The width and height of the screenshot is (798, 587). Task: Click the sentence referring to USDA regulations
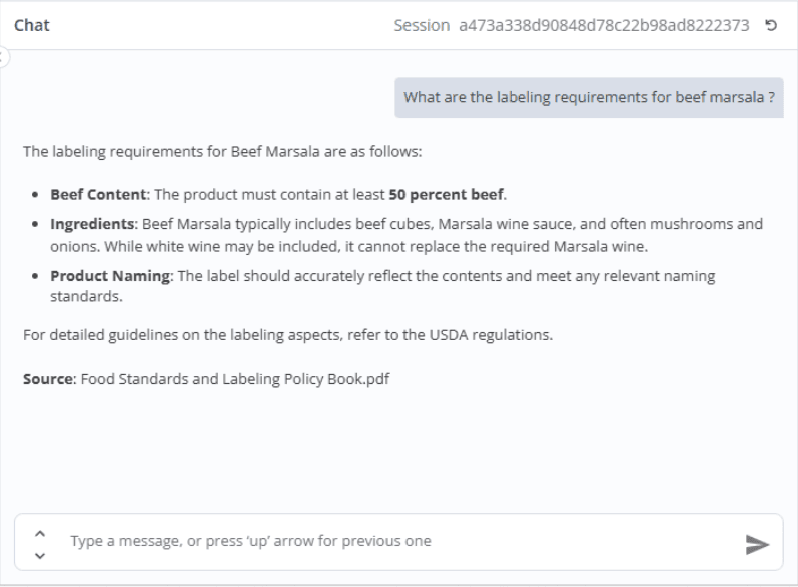pos(288,335)
